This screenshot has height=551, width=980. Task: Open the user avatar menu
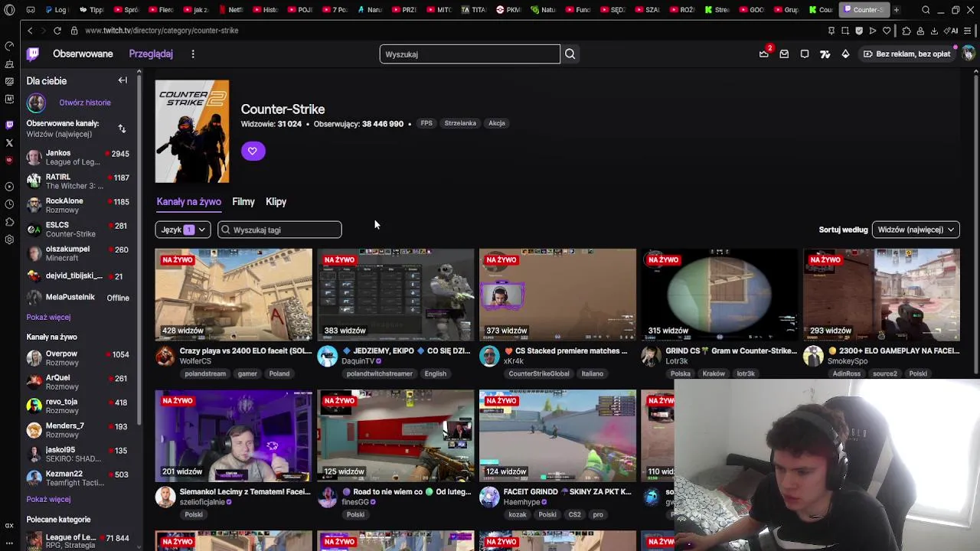[x=969, y=54]
